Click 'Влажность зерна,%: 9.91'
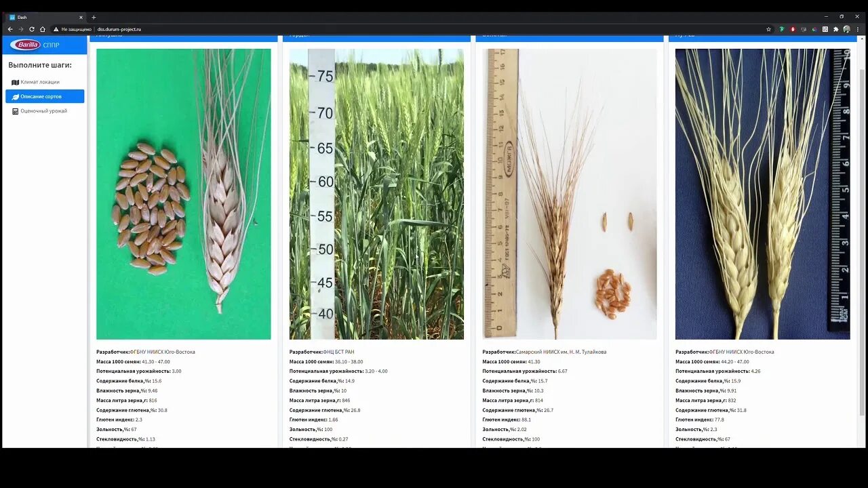 click(x=706, y=391)
